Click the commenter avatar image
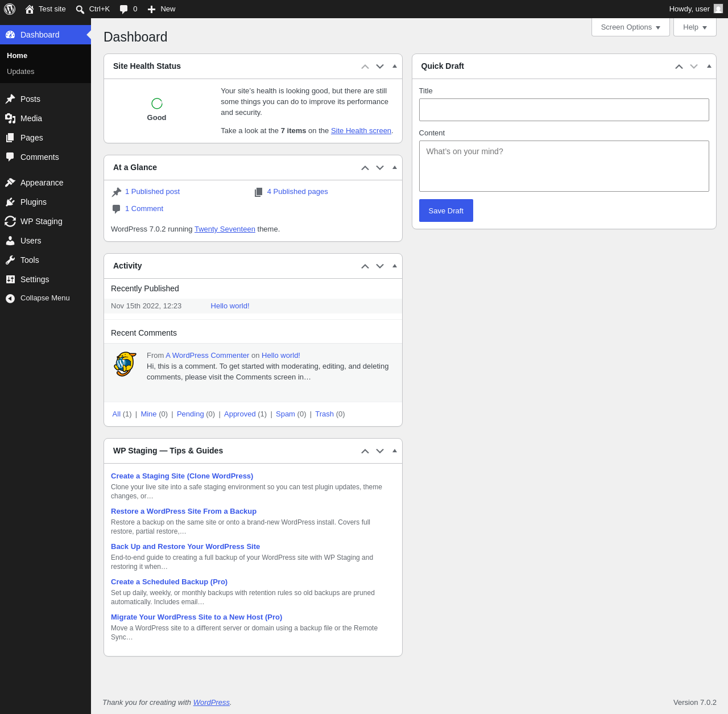This screenshot has width=728, height=714. click(125, 364)
